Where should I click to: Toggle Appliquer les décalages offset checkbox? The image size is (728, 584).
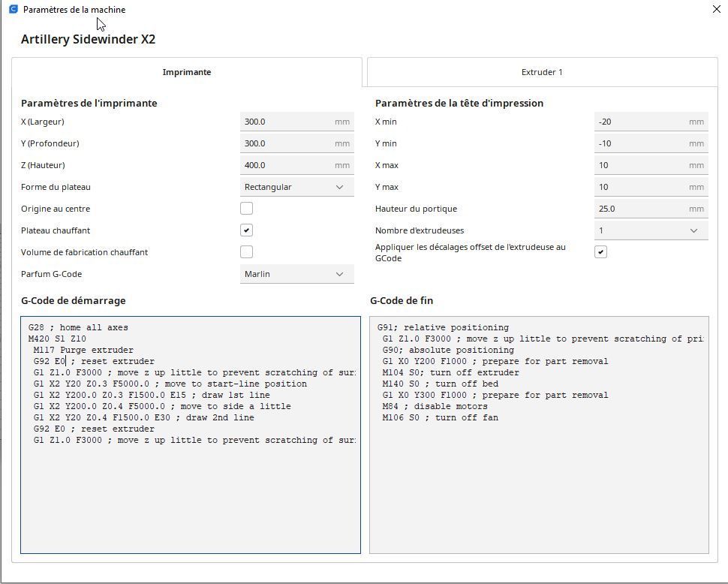pyautogui.click(x=600, y=252)
